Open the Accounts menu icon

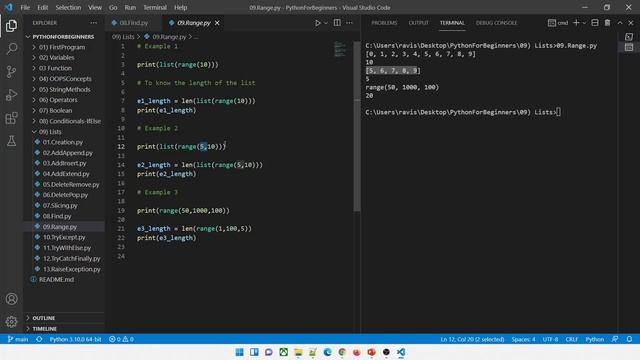(x=11, y=299)
